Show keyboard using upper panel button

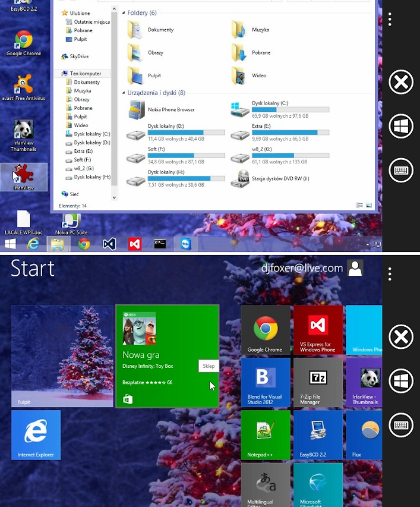(x=401, y=171)
